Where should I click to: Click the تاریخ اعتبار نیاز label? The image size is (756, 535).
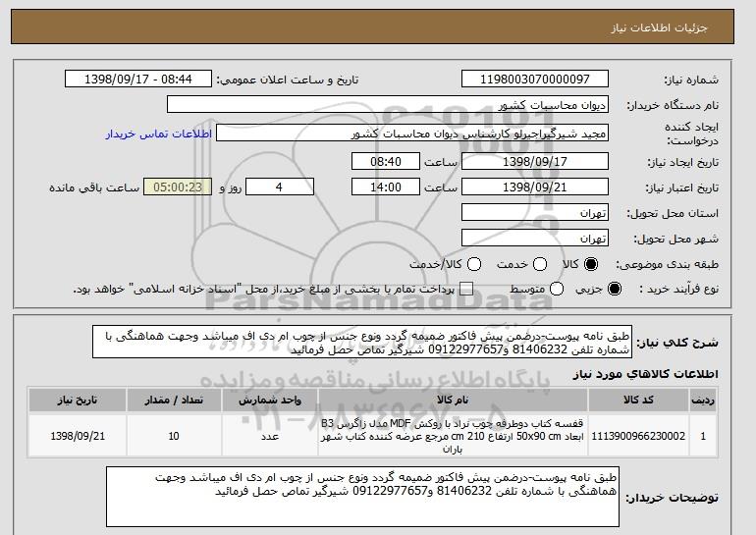point(682,187)
